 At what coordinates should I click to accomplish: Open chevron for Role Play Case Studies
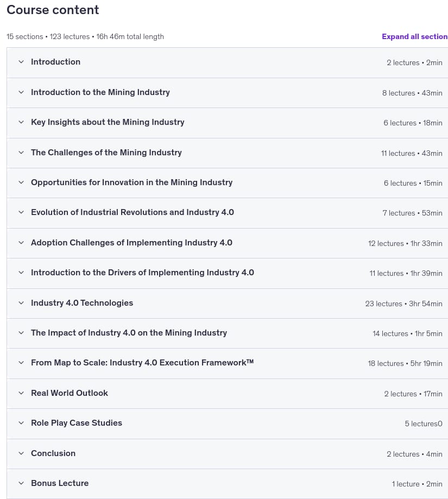[21, 423]
